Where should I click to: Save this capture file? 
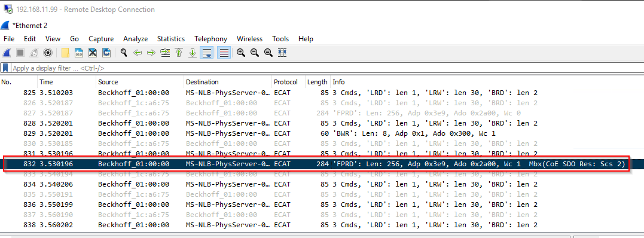(79, 53)
